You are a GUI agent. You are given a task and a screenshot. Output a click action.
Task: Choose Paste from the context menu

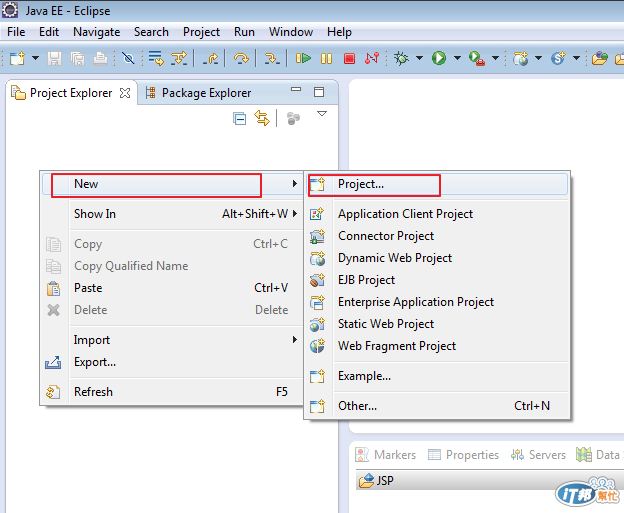172,288
